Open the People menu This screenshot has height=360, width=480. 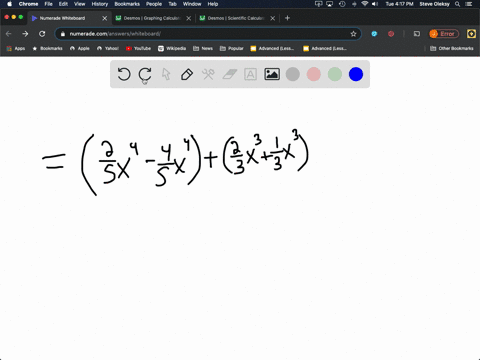[154, 4]
